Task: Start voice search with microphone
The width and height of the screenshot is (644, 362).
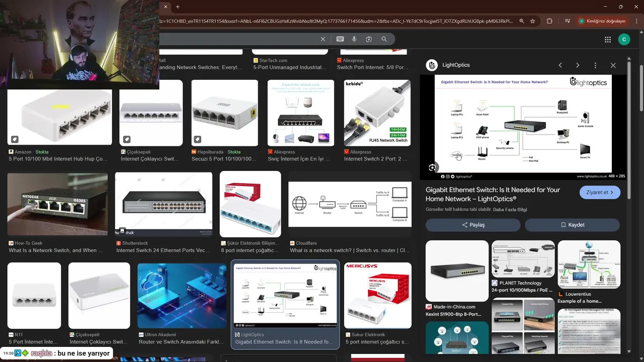Action: (x=354, y=39)
